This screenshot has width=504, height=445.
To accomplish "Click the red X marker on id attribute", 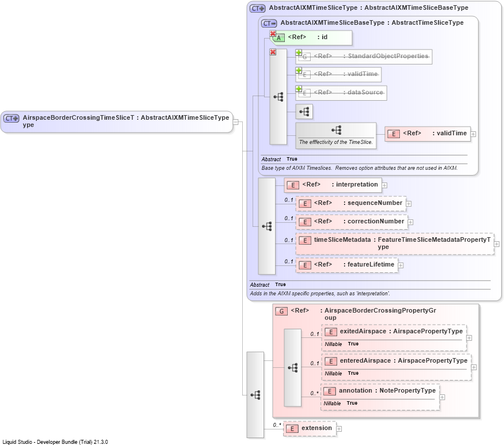I will [273, 33].
